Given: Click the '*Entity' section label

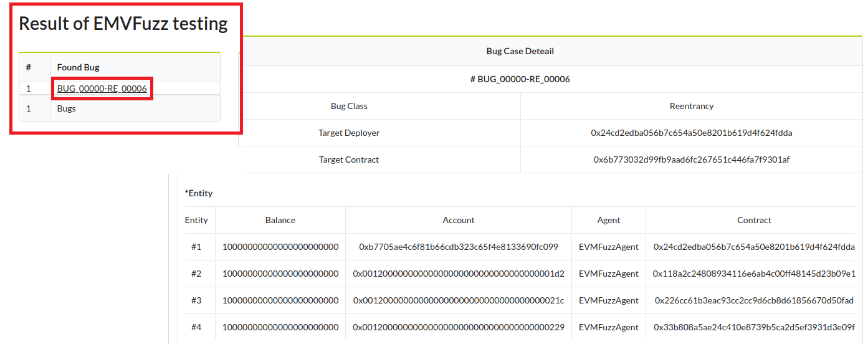Looking at the screenshot, I should [x=199, y=193].
